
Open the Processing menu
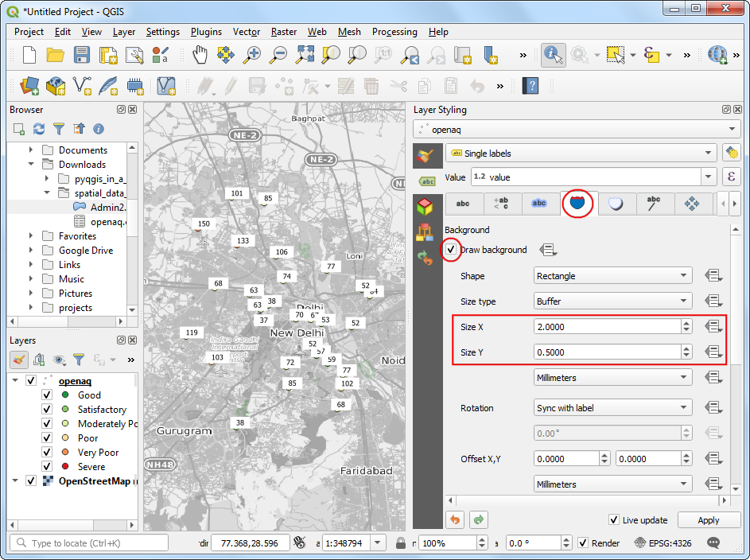(394, 32)
